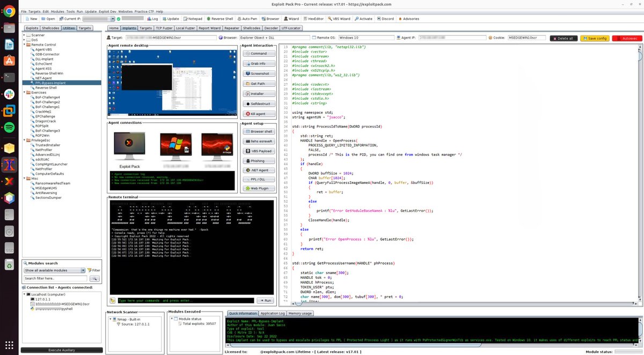Click Run beside the remote terminal

point(266,301)
